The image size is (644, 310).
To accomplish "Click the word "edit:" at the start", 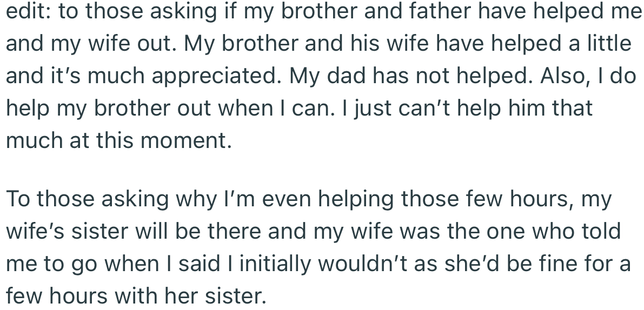I will coord(28,11).
